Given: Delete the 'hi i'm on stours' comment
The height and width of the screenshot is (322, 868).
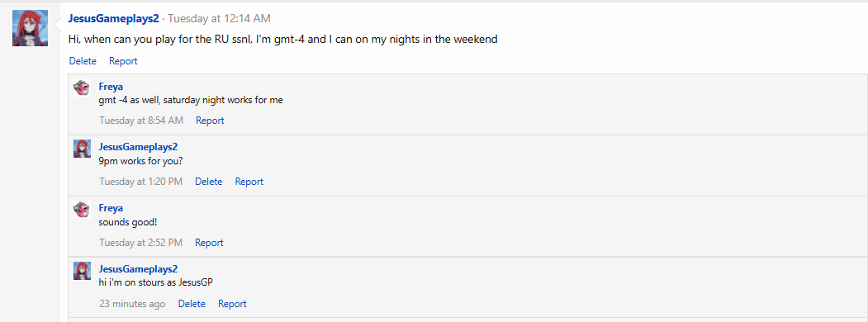Looking at the screenshot, I should (x=192, y=304).
